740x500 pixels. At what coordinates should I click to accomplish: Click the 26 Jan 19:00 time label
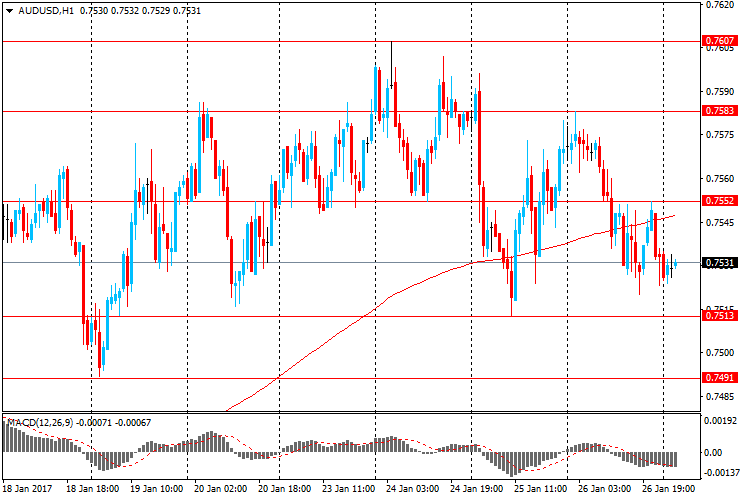pos(668,488)
